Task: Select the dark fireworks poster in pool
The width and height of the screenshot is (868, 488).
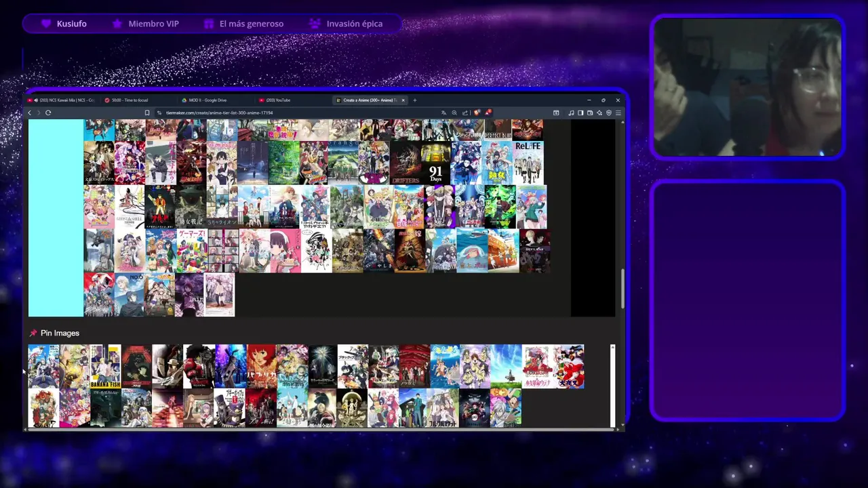Action: tap(322, 367)
